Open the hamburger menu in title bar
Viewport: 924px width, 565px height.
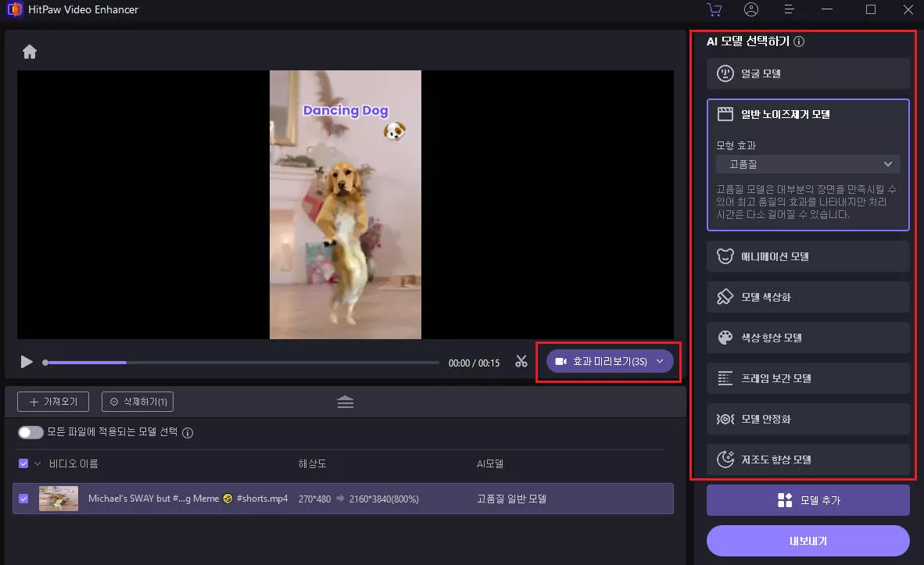(x=790, y=10)
